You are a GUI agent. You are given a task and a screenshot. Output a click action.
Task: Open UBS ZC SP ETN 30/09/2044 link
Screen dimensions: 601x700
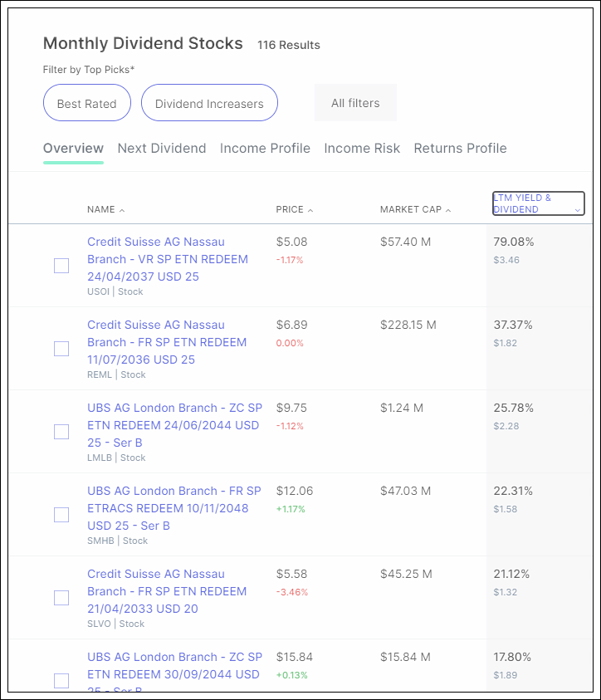pyautogui.click(x=174, y=672)
